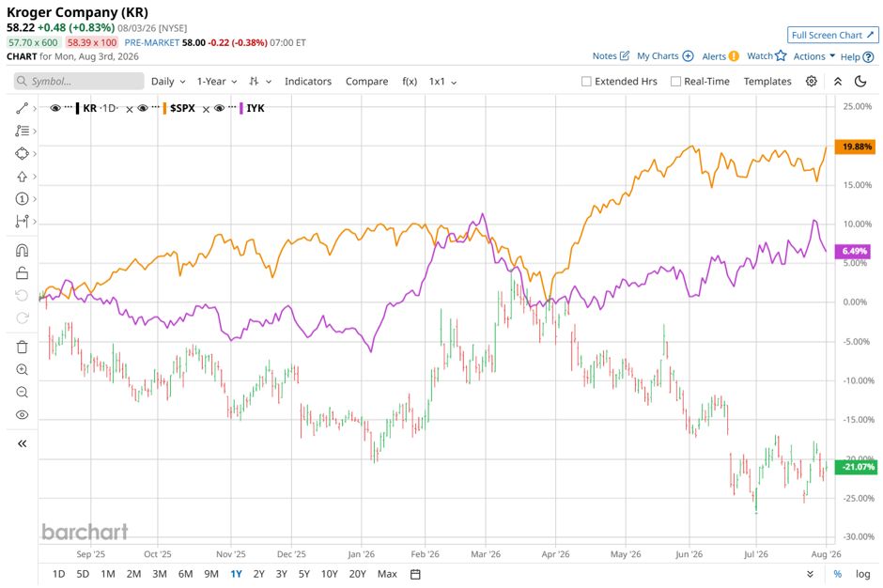Add KR to Watchlist

click(x=767, y=55)
